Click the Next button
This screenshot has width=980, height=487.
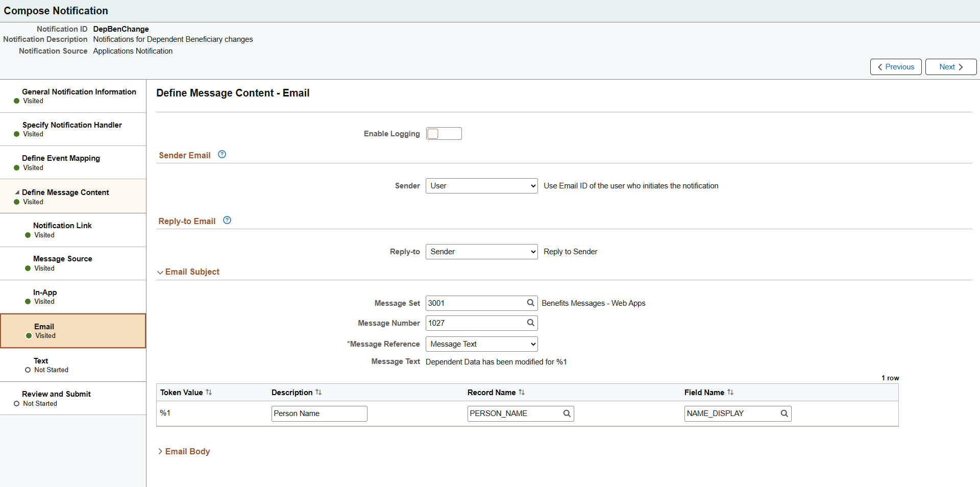point(949,66)
